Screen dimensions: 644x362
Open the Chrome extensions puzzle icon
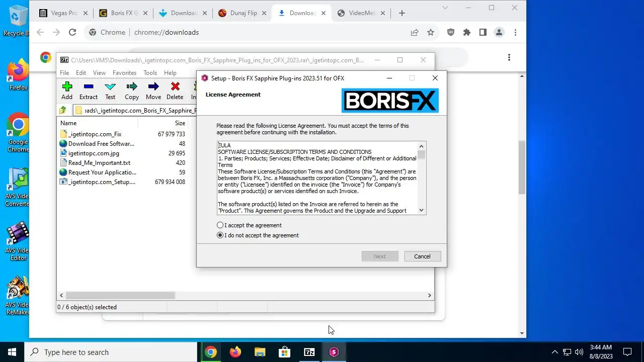467,32
